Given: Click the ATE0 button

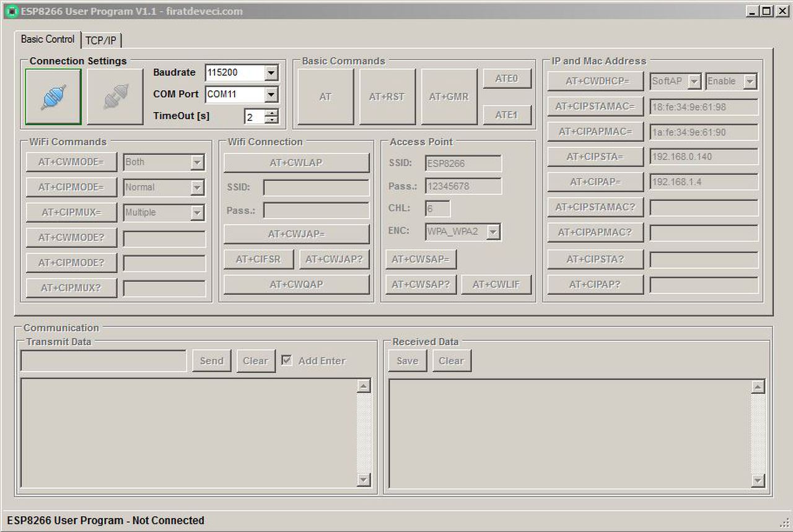Looking at the screenshot, I should tap(507, 79).
